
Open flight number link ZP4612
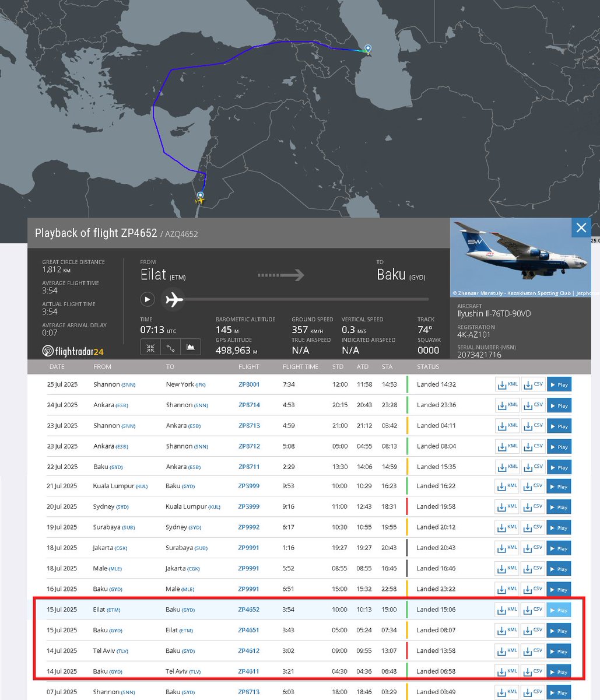click(x=249, y=650)
